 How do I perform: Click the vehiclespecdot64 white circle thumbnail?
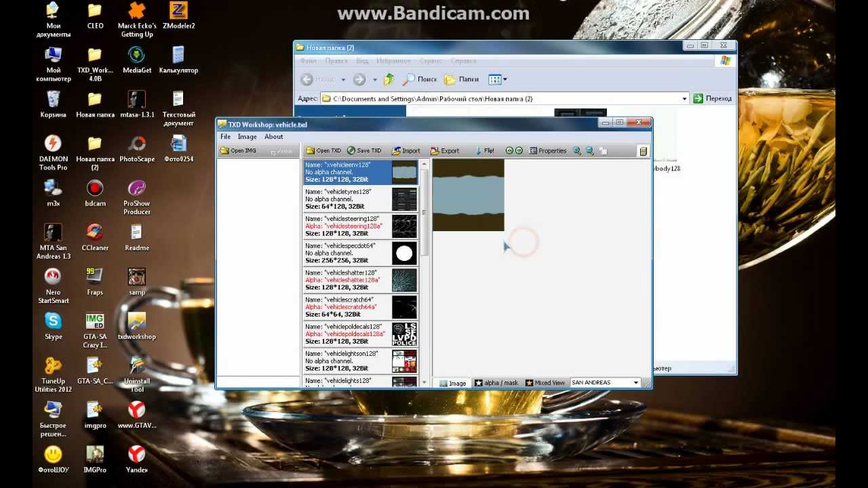click(404, 253)
